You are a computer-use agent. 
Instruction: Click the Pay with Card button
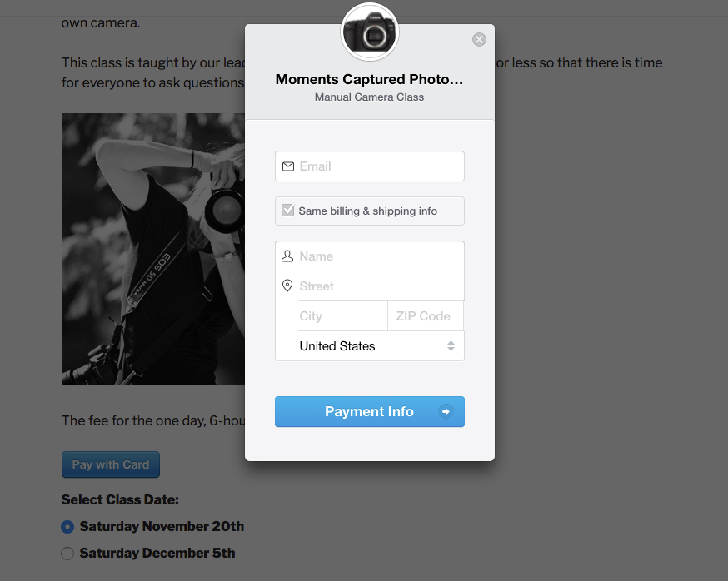(111, 464)
